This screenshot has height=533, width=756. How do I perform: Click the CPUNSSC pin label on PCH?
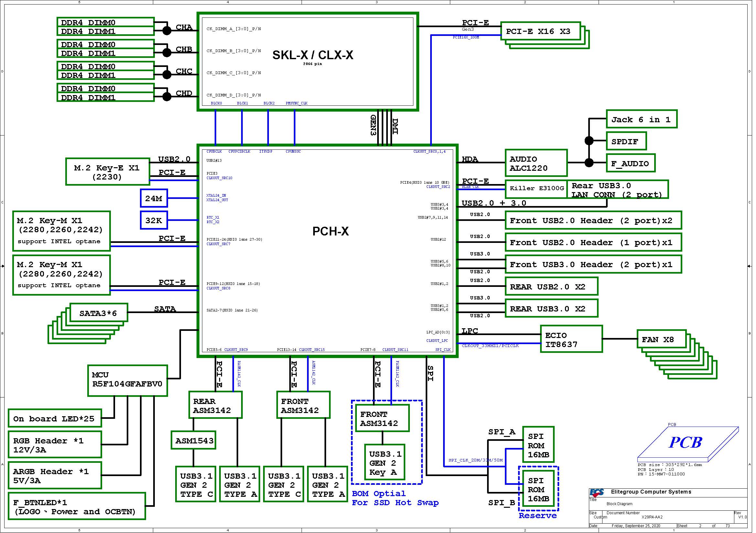point(293,152)
